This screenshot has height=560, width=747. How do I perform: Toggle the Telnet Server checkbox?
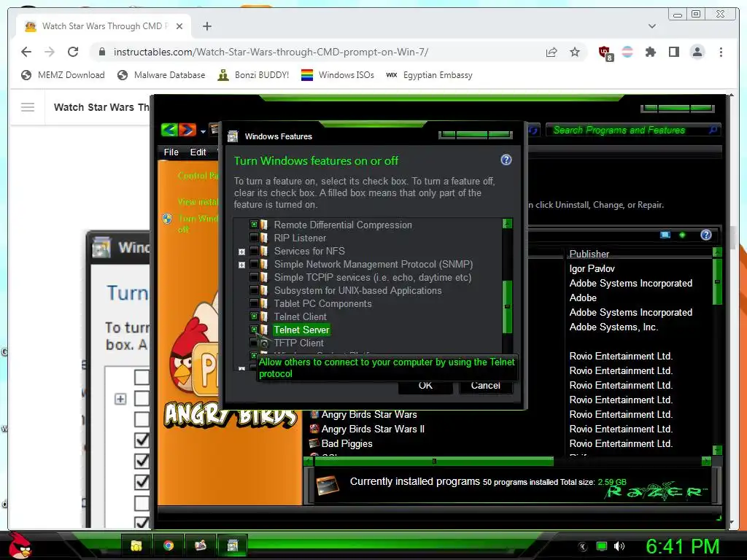[254, 329]
